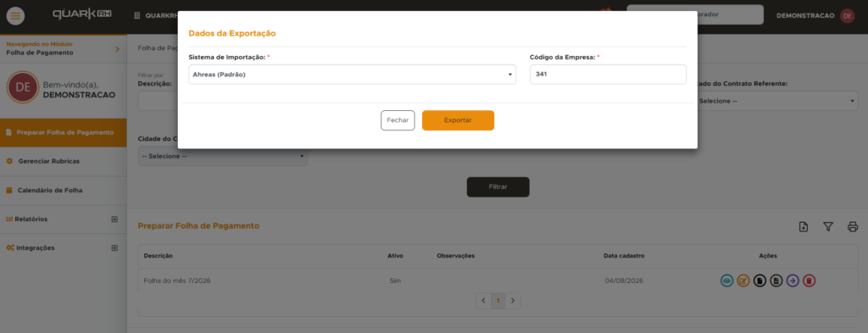Expand the Relatórios plus icon
The height and width of the screenshot is (333, 868).
tap(114, 219)
